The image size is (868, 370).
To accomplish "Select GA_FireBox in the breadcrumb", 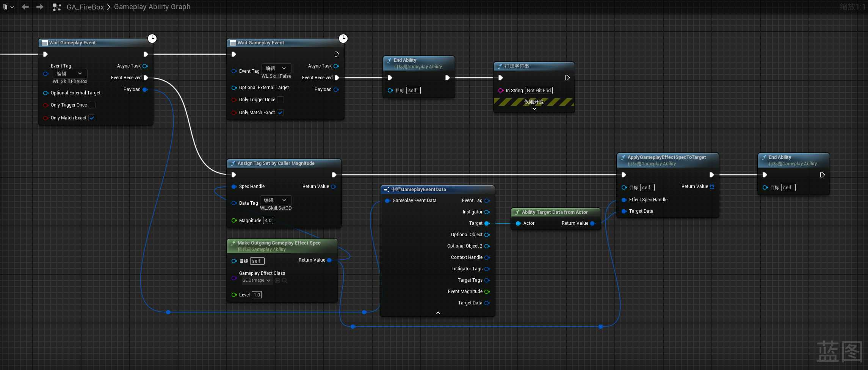I will click(x=85, y=7).
